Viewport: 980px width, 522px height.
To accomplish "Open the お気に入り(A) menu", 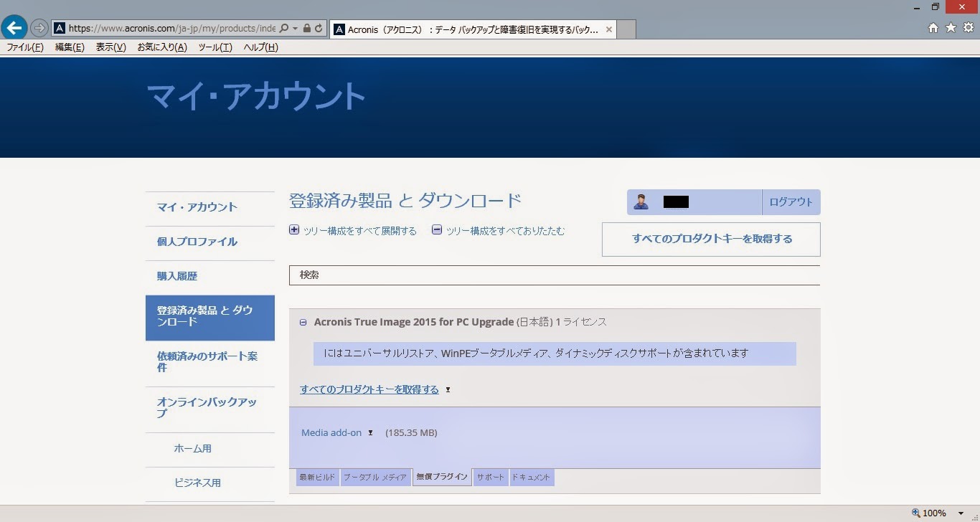I will (162, 47).
